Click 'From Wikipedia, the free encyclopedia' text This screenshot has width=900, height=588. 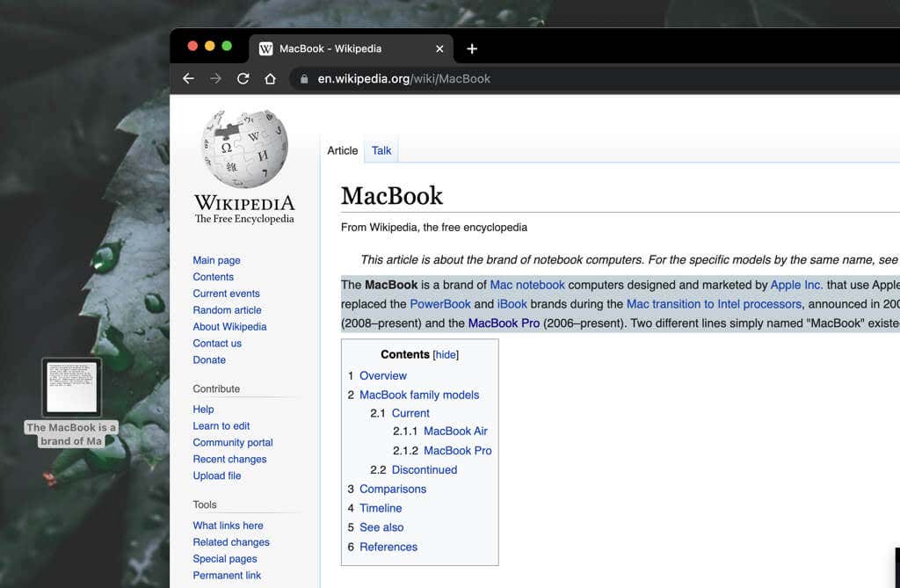(434, 228)
